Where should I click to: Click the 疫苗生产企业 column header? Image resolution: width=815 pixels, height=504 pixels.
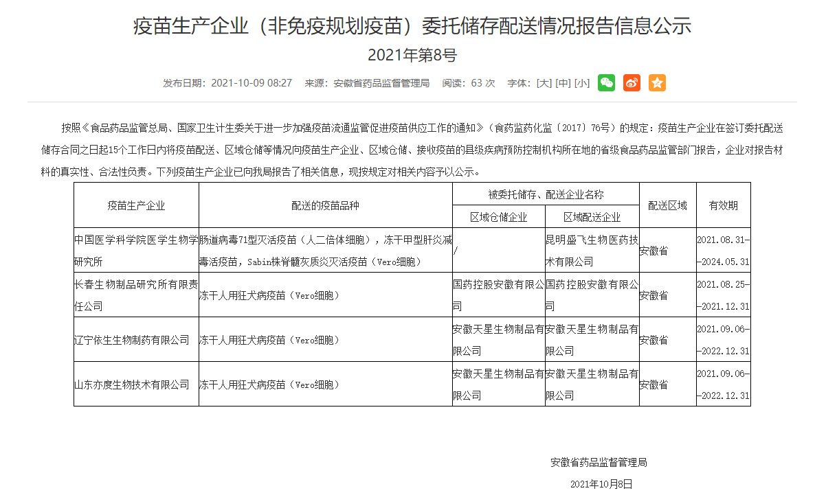coord(136,205)
